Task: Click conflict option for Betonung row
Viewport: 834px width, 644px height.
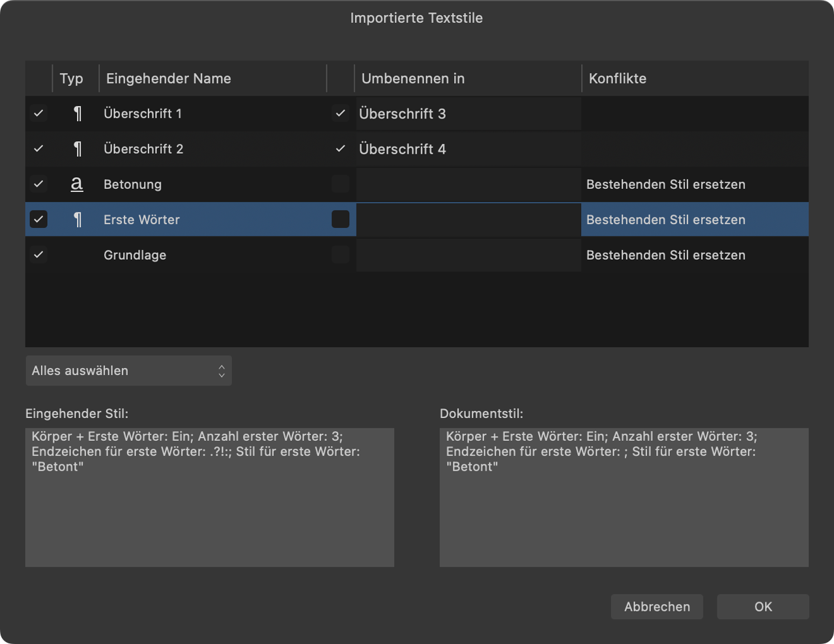Action: tap(665, 184)
